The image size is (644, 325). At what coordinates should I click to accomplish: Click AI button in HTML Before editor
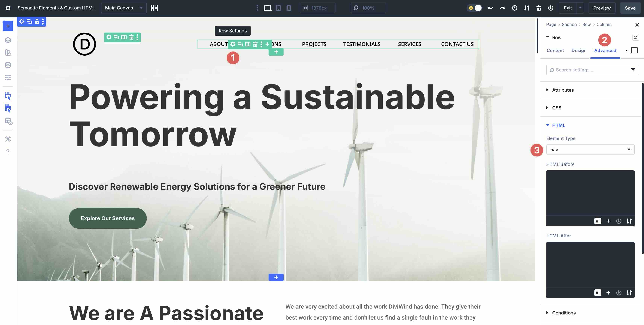[598, 221]
